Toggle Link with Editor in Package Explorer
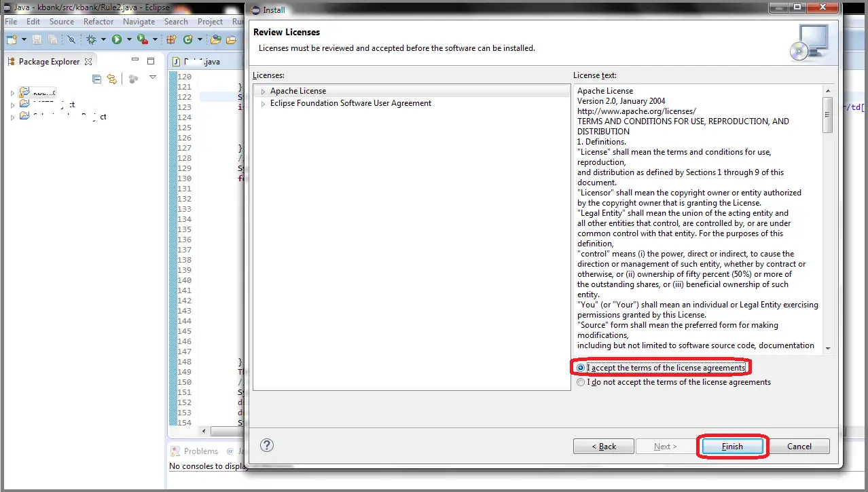The image size is (868, 492). click(112, 79)
